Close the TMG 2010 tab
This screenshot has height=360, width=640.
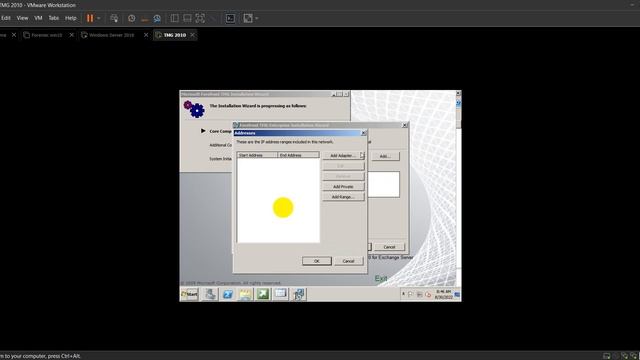point(193,35)
